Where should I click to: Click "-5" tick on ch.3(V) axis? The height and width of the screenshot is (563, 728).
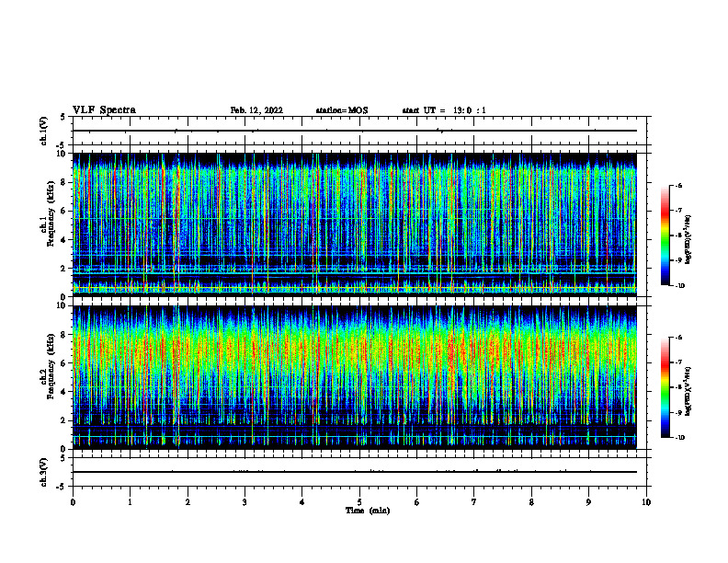click(62, 487)
